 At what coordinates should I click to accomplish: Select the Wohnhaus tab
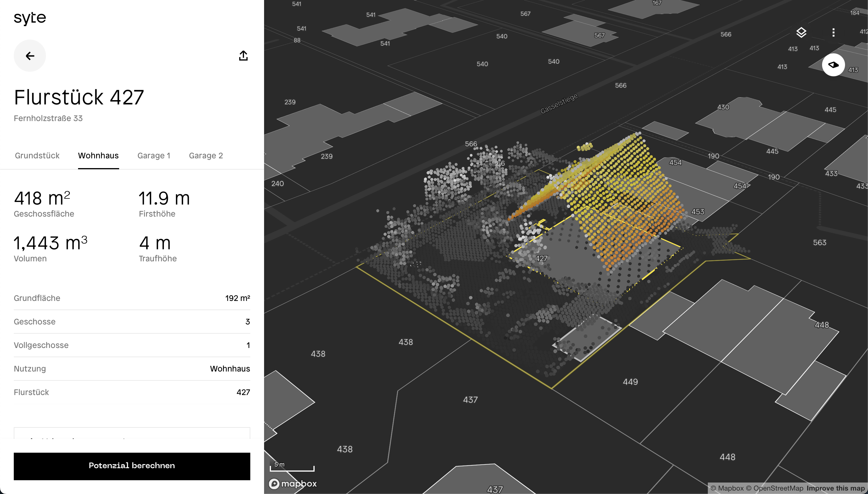pos(98,156)
